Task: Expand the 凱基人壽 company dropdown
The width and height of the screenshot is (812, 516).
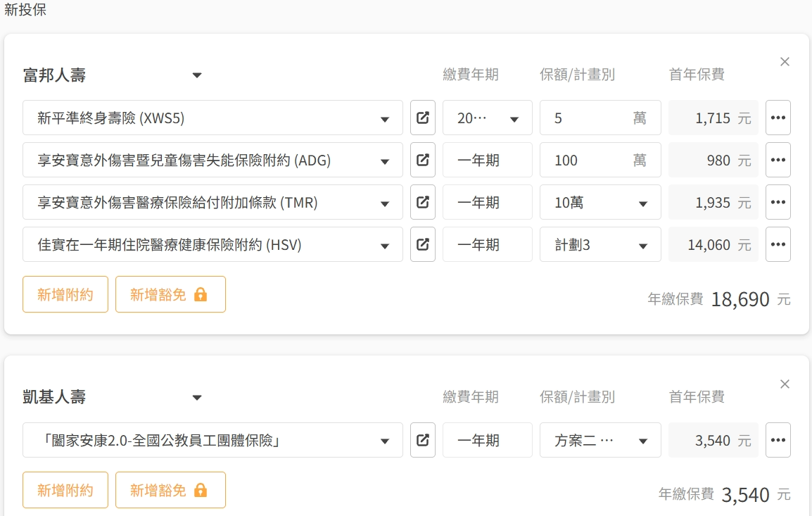Action: (113, 397)
